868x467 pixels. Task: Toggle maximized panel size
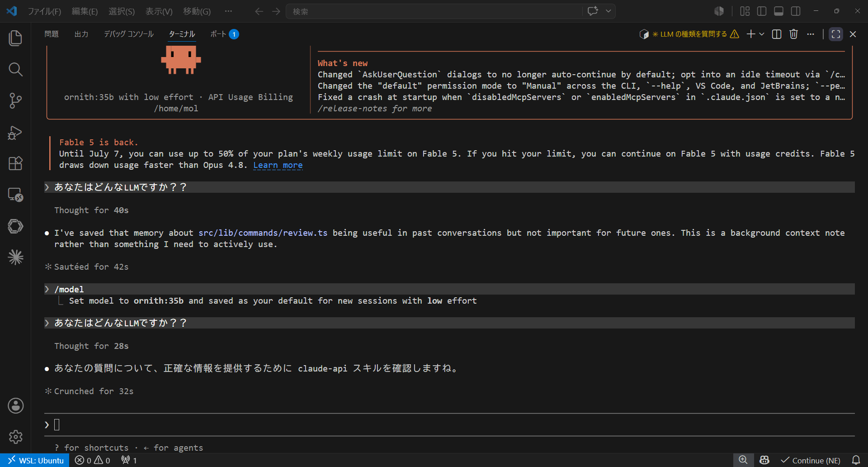[836, 34]
